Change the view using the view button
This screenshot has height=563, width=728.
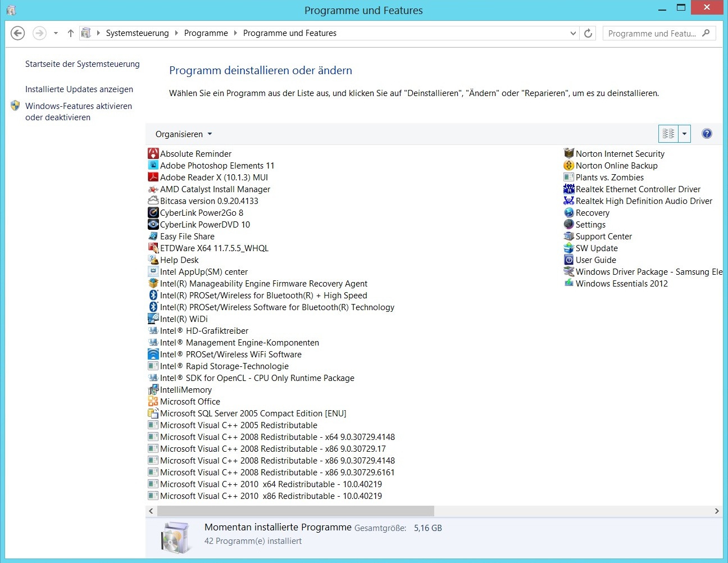(x=668, y=134)
